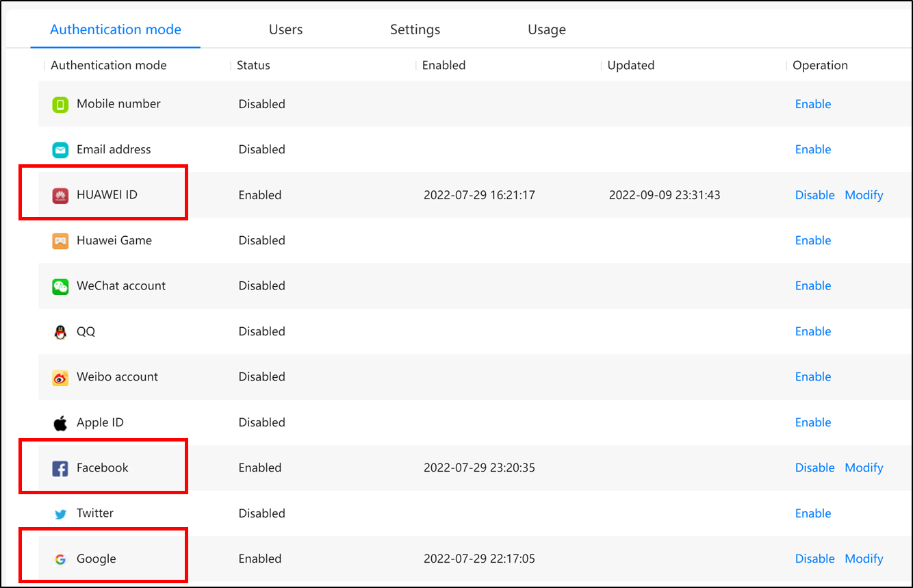Select the HUAWEI ID label text
This screenshot has height=588, width=913.
click(x=107, y=195)
